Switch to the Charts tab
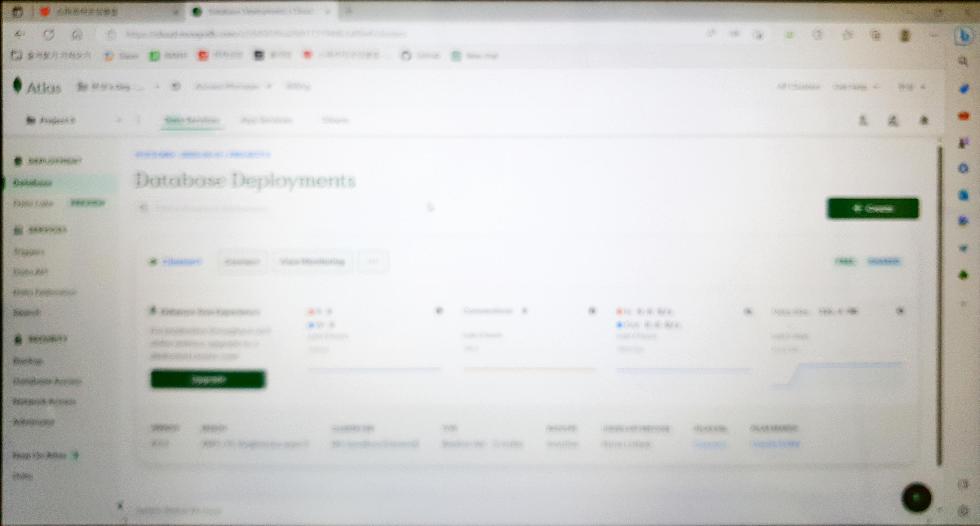The image size is (980, 526). [x=335, y=120]
